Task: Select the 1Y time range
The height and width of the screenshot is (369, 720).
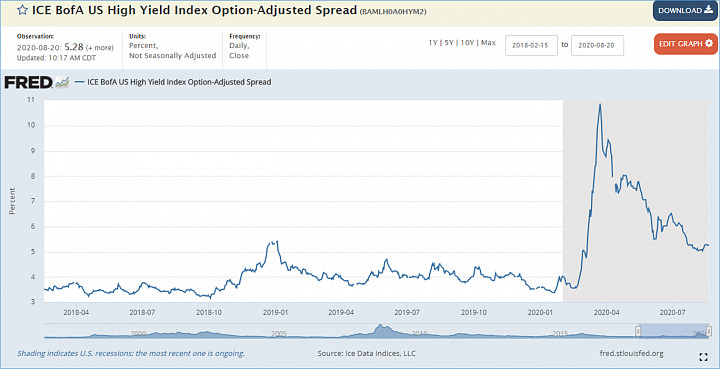Action: pos(433,43)
